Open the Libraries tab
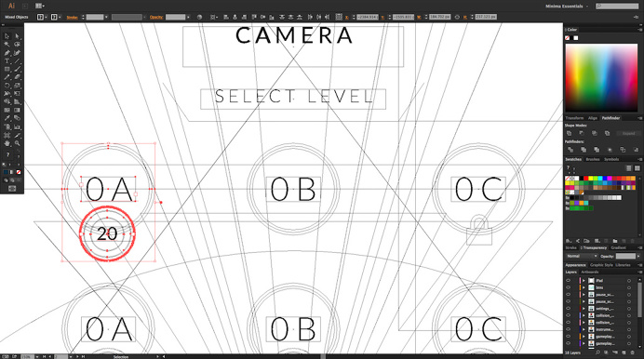This screenshot has width=644, height=359. click(623, 265)
